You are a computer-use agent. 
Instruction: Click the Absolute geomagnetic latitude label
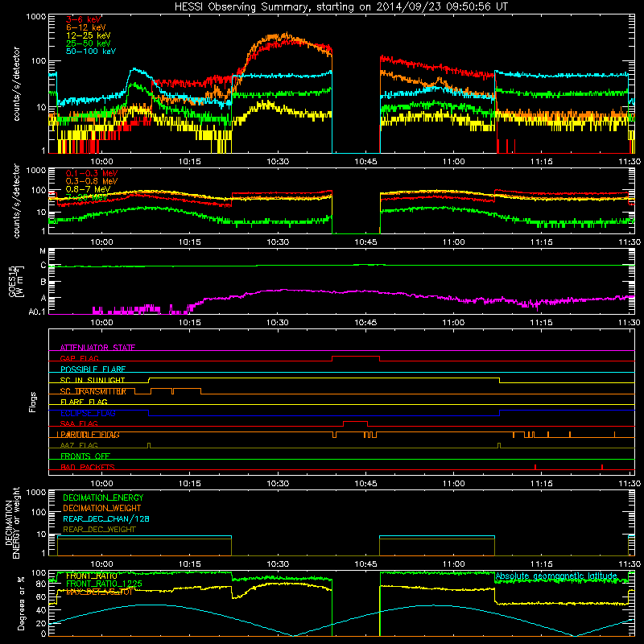556,576
